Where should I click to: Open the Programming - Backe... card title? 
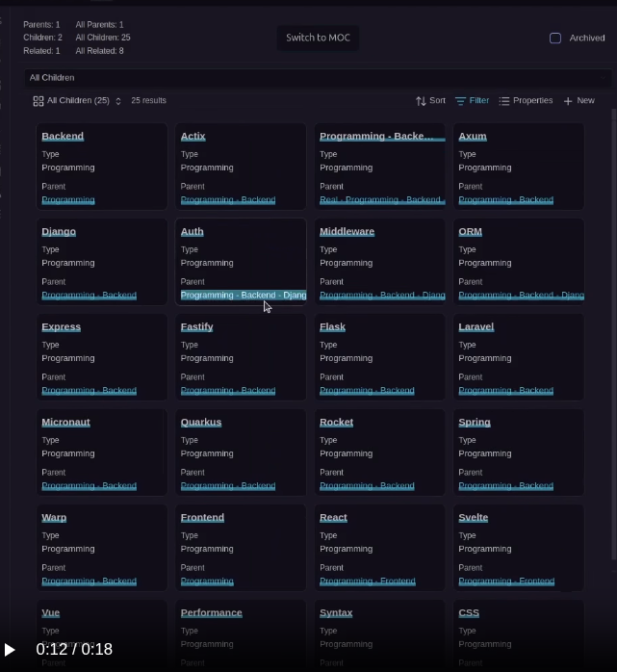382,137
